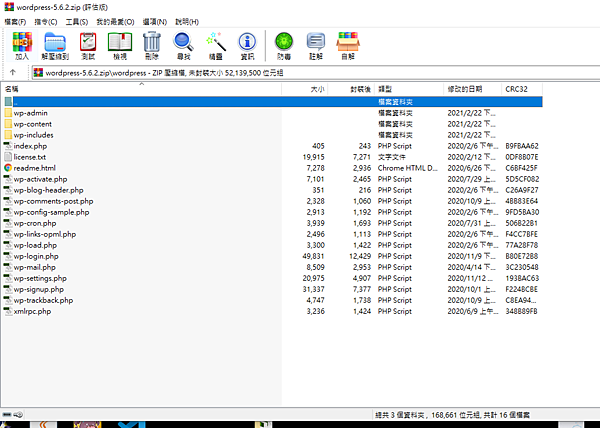The image size is (600, 428).
Task: Click the Delete trash can icon
Action: pos(152,42)
